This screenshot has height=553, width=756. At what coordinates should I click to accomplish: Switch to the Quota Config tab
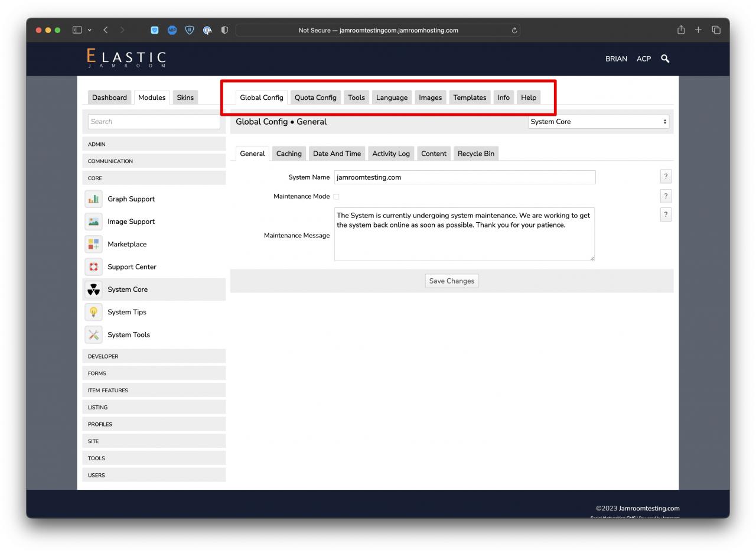point(315,97)
